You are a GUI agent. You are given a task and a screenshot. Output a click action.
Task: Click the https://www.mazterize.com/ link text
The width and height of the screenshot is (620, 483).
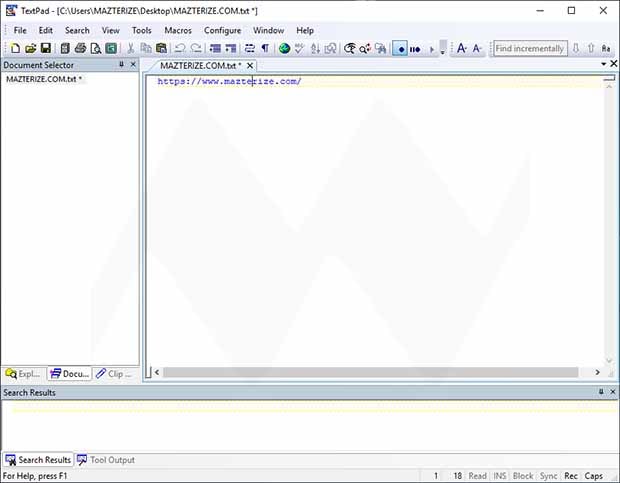coord(229,81)
